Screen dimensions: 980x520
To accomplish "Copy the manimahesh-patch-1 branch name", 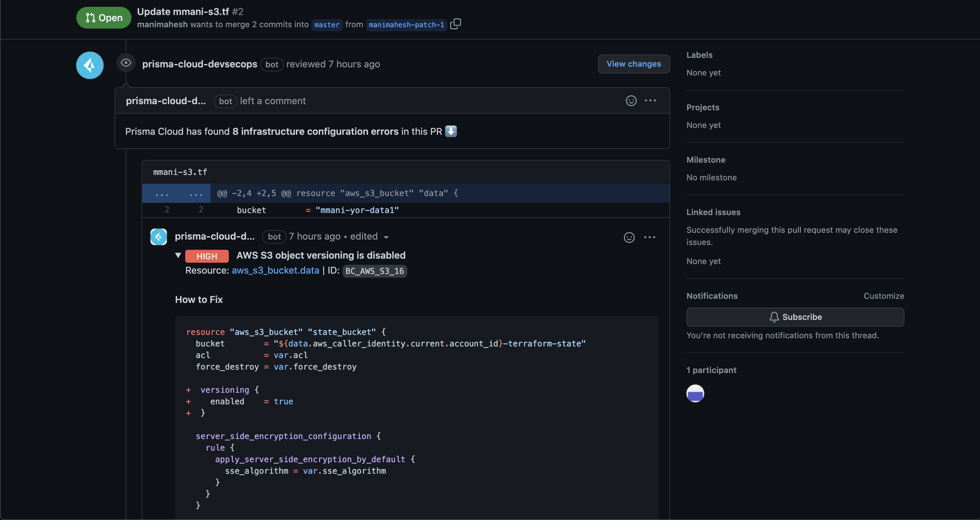I will (455, 24).
